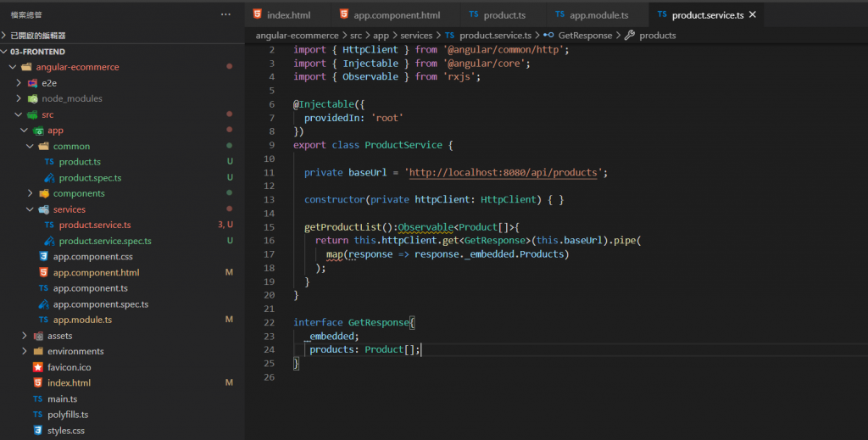Click the node_modules folder icon
This screenshot has width=868, height=440.
coord(33,98)
